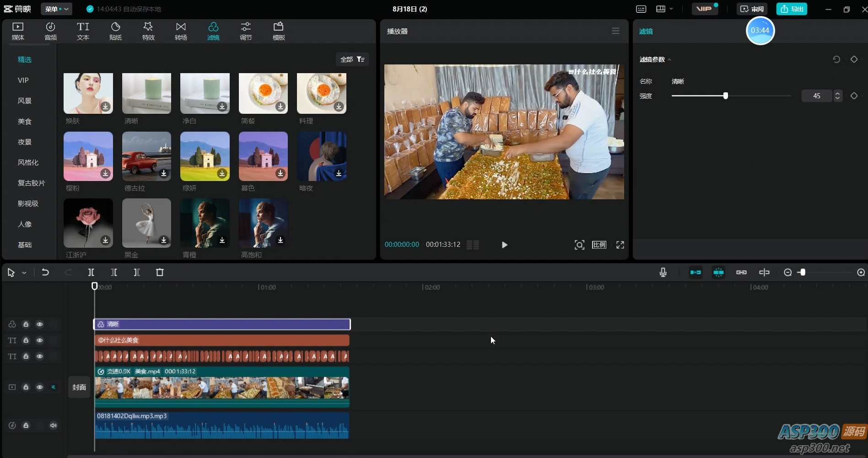Click the undo arrow in timeline toolbar

45,272
